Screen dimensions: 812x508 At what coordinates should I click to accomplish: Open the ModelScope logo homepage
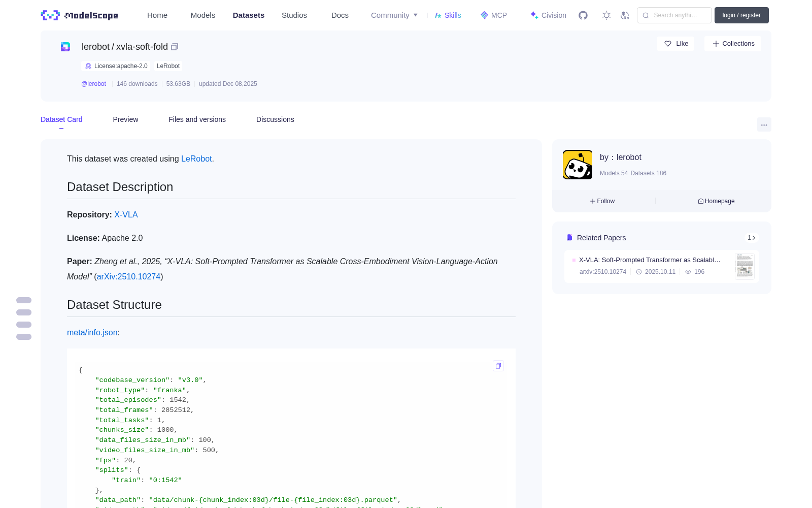coord(80,15)
